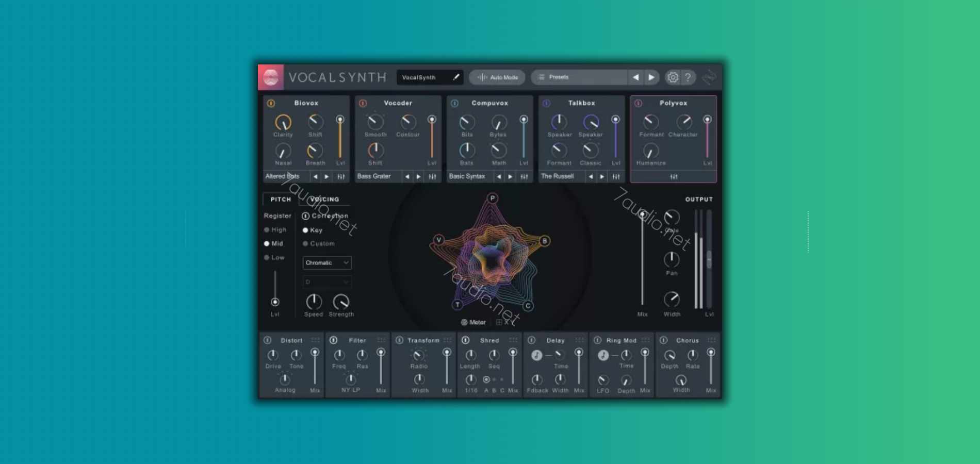The width and height of the screenshot is (980, 464).
Task: Open Vocoder advanced sliders icon
Action: point(433,176)
